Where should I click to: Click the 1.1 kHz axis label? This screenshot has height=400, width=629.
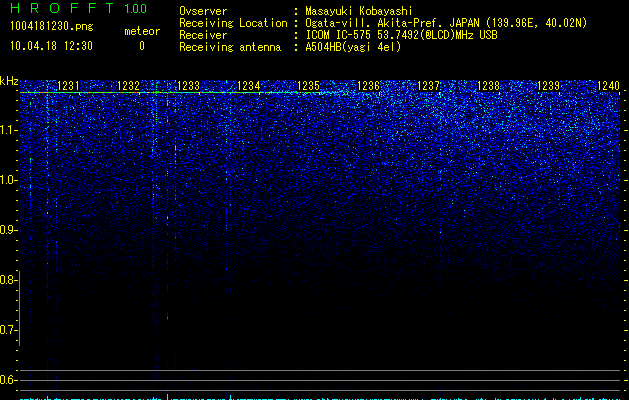point(8,130)
